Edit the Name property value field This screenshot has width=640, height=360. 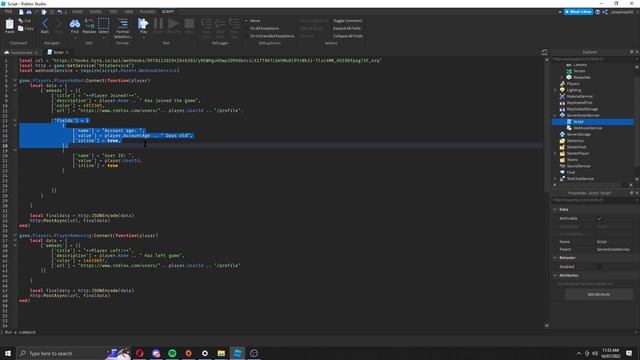tap(615, 242)
